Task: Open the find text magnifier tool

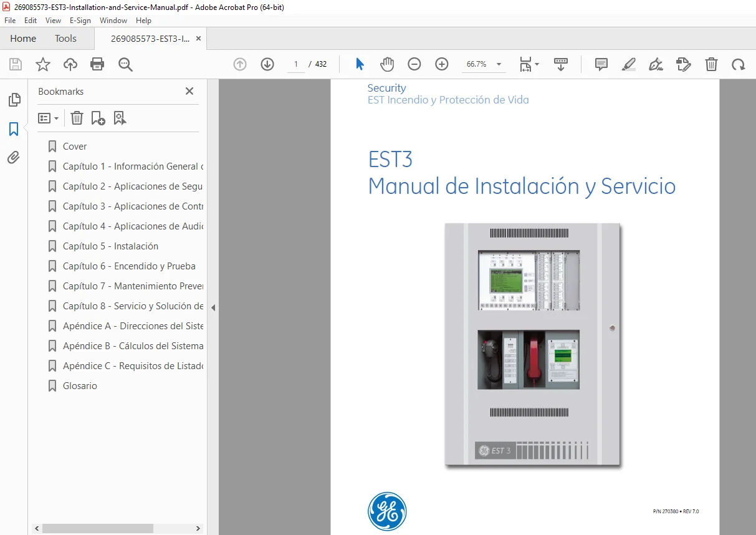Action: 125,64
